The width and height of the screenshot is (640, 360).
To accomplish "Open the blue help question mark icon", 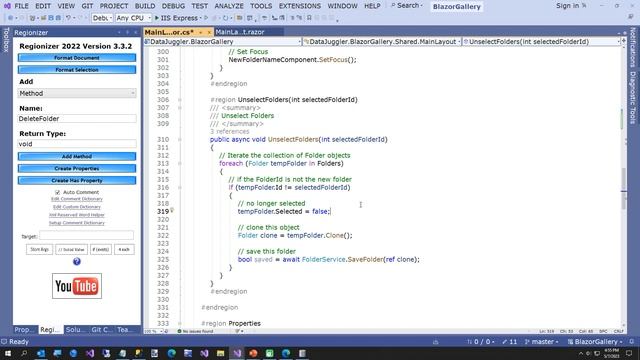I will (x=77, y=262).
